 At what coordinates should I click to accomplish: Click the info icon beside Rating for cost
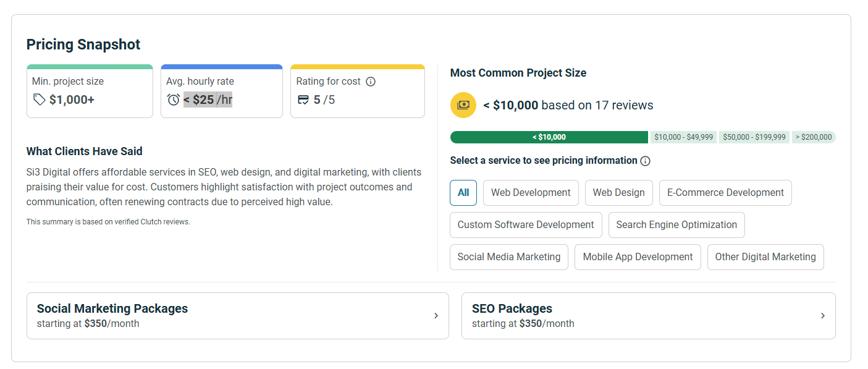coord(371,82)
